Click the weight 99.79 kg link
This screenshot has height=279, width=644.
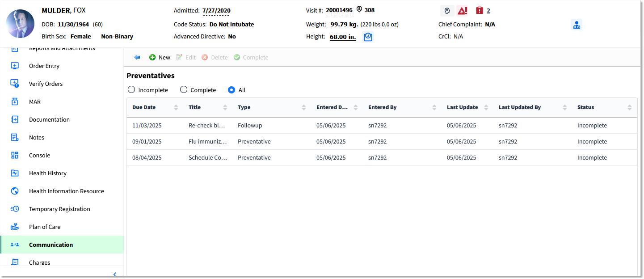(344, 24)
